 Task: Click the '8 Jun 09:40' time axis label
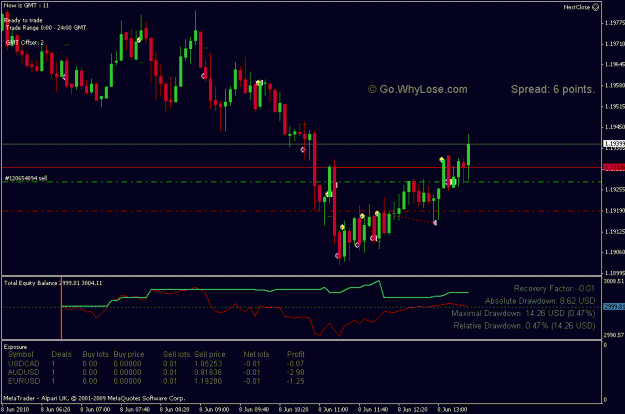(x=254, y=410)
